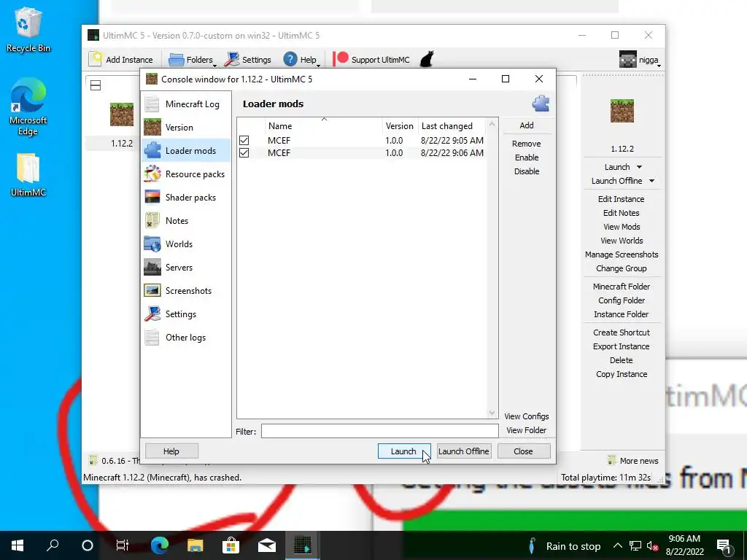Collapse instance group via minus box icon

pyautogui.click(x=96, y=85)
